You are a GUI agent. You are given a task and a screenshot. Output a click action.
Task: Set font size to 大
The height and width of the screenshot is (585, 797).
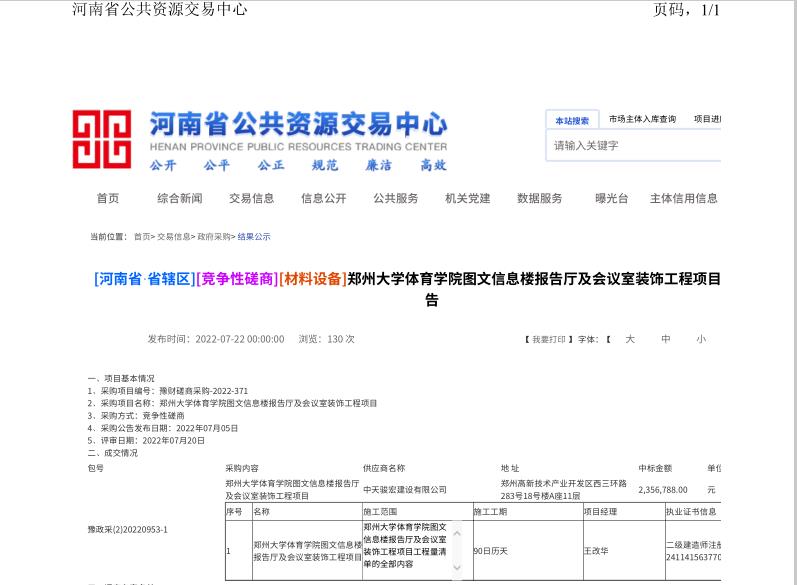click(x=630, y=339)
